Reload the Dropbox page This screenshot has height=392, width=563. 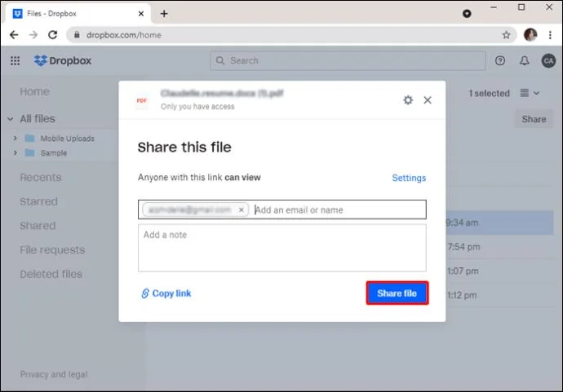click(x=53, y=35)
